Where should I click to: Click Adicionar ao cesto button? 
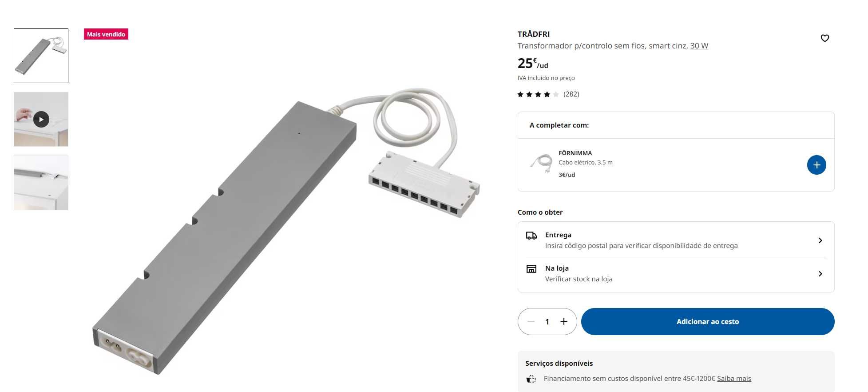[707, 321]
